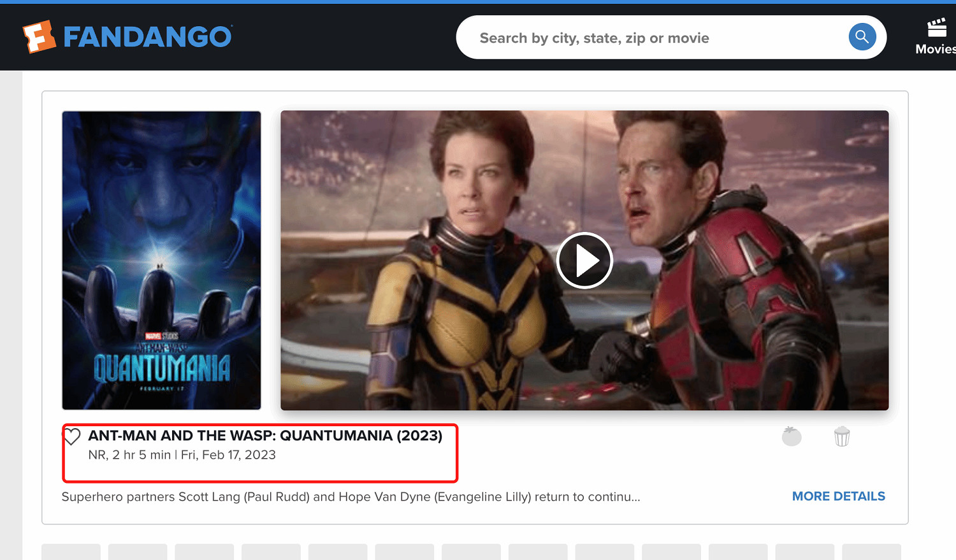Viewport: 956px width, 560px height.
Task: Play the Quantumania trailer
Action: click(584, 261)
